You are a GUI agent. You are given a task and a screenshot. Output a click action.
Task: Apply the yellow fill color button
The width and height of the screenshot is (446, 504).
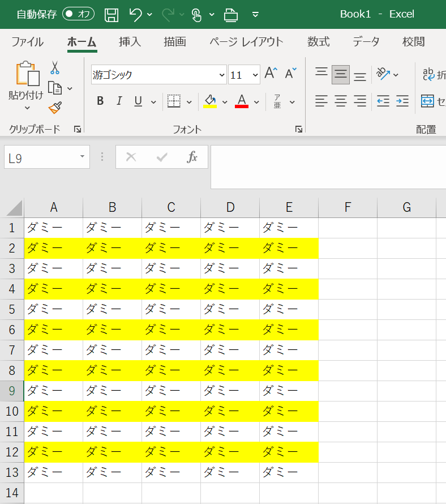pyautogui.click(x=211, y=101)
